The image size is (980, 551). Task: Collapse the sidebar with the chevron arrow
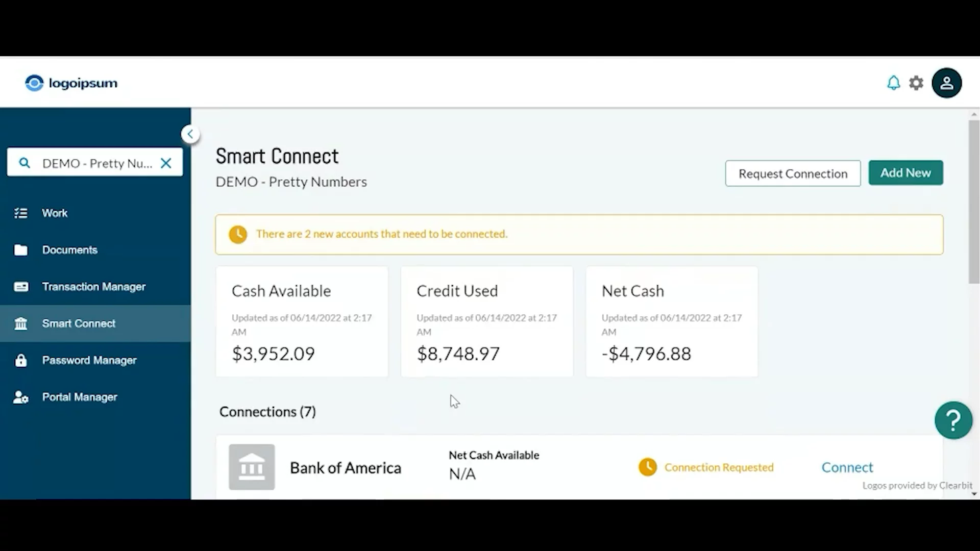(x=190, y=134)
